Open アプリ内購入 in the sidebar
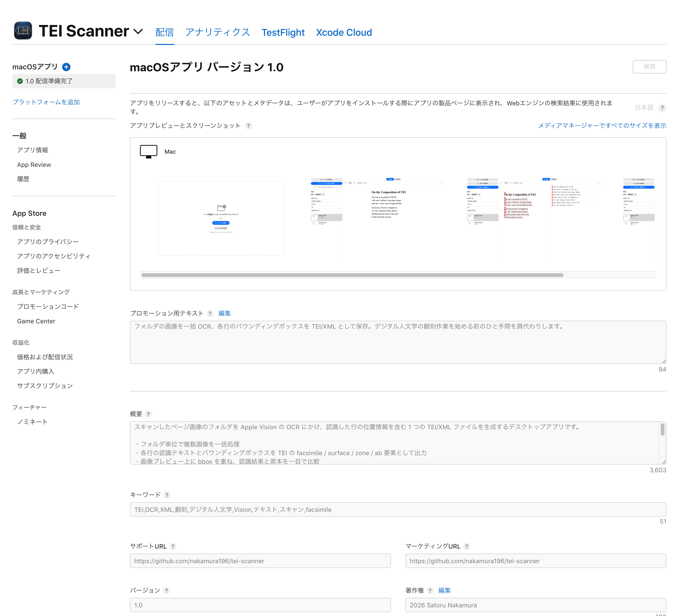This screenshot has width=695, height=616. [36, 371]
